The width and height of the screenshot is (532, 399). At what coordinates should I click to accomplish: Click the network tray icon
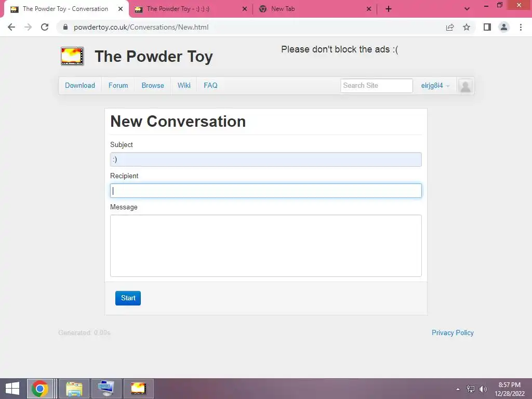(x=471, y=389)
